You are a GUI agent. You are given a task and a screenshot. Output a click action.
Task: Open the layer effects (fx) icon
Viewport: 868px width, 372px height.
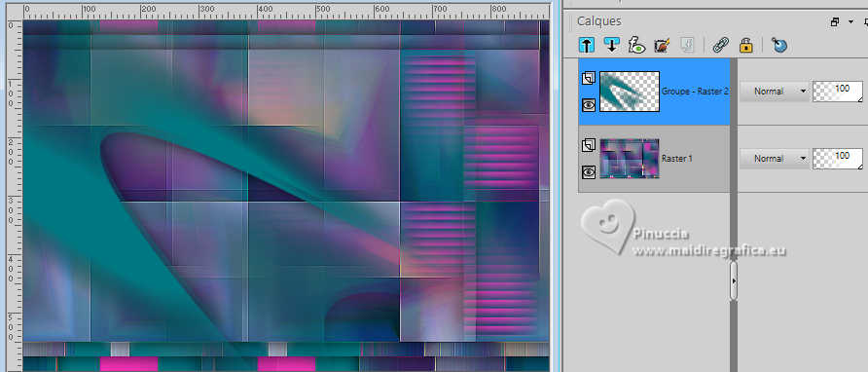tap(636, 46)
